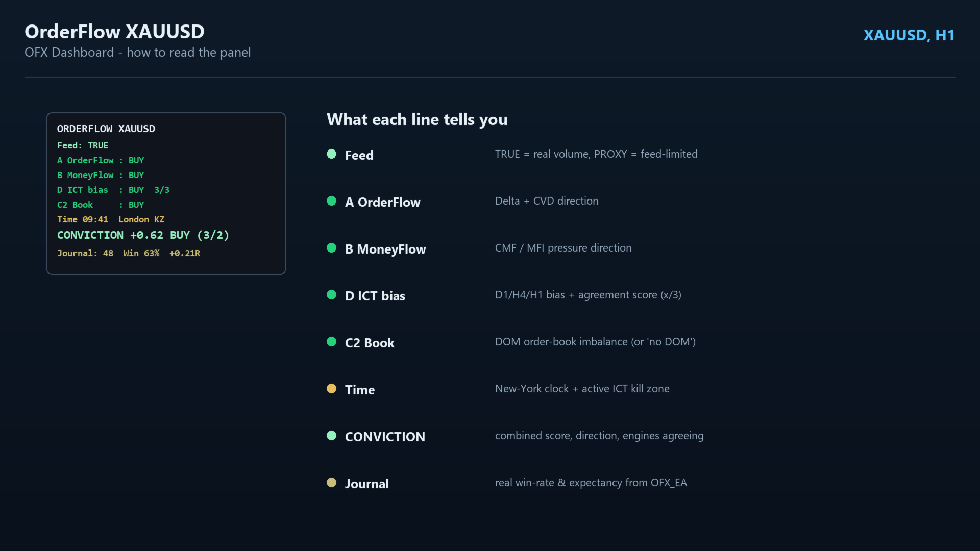Click the khaki dot beside Journal
This screenshot has width=980, height=551.
[331, 483]
